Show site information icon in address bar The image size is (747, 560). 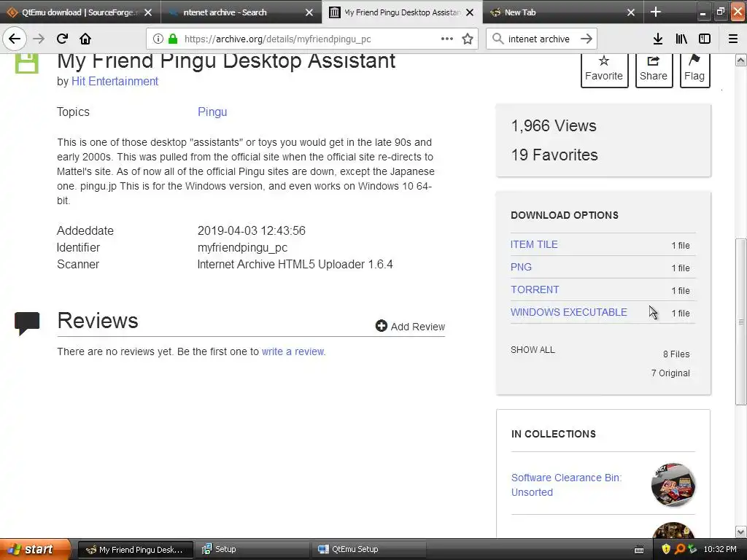tap(158, 39)
